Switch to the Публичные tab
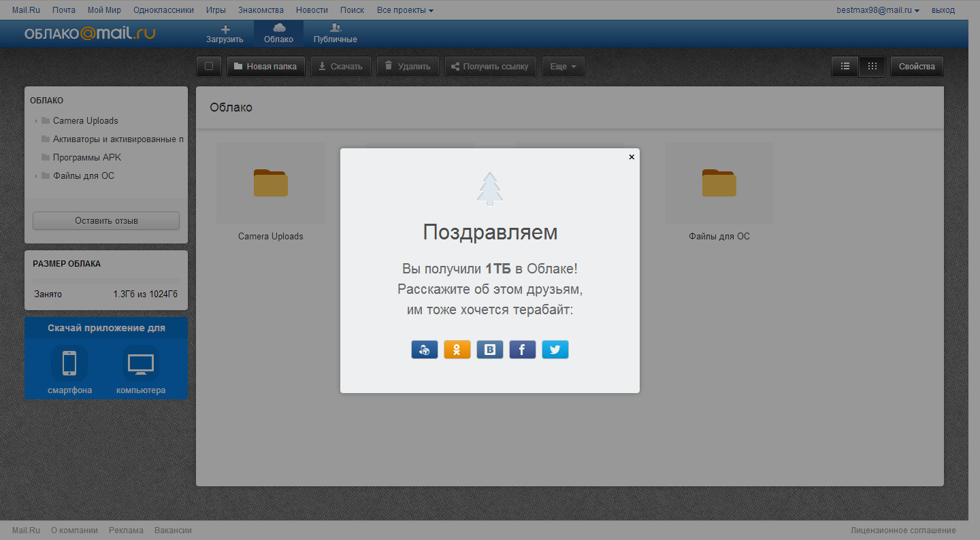Viewport: 980px width, 540px height. (x=336, y=34)
